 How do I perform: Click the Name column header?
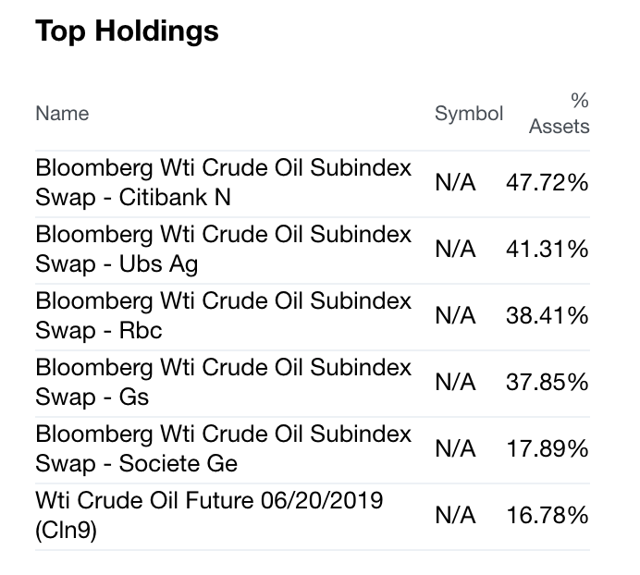[x=62, y=114]
